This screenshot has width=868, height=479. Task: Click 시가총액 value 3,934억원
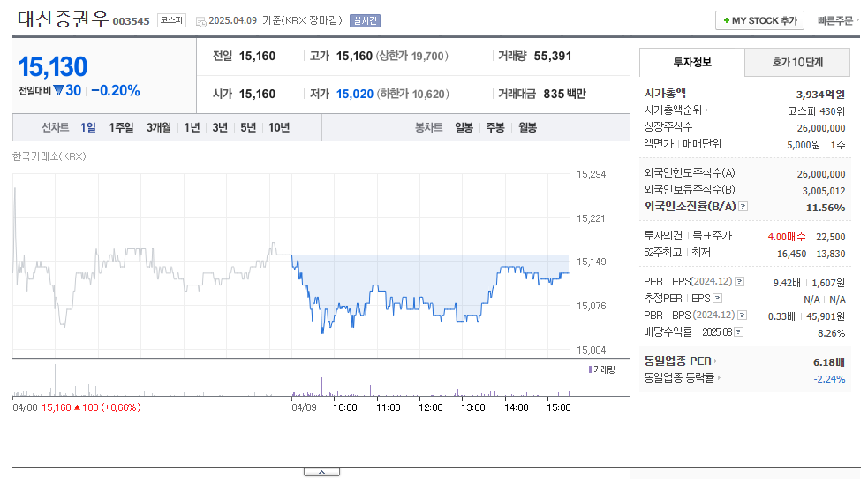pyautogui.click(x=820, y=95)
